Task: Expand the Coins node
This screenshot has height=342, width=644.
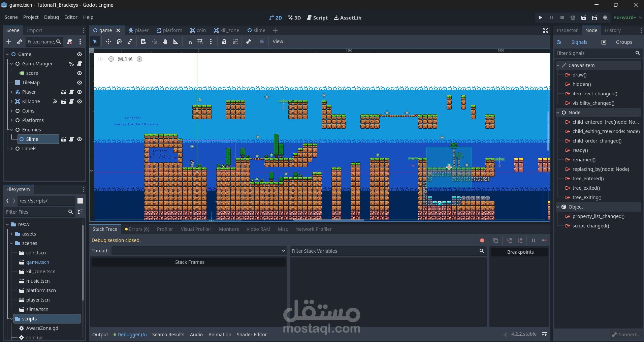Action: tap(11, 111)
